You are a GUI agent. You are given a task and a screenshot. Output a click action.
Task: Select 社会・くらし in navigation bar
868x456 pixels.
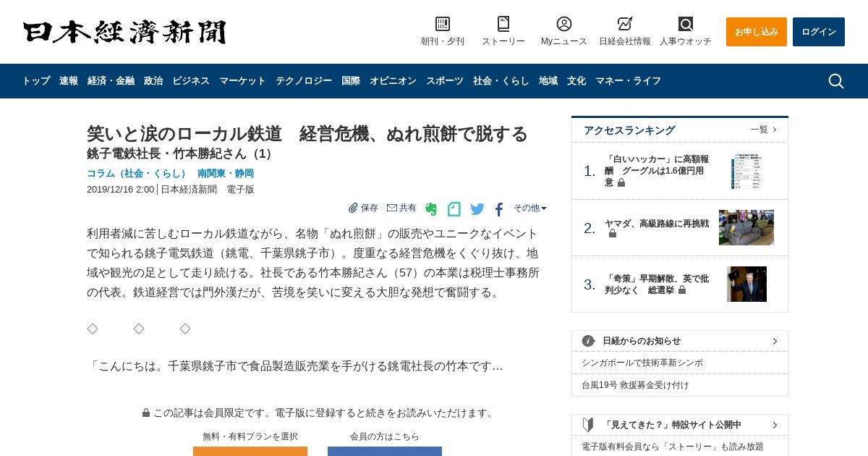[x=501, y=81]
